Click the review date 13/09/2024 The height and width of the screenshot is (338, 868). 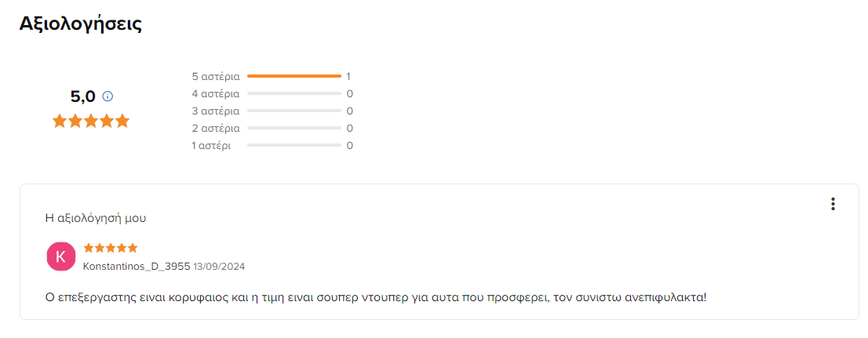(x=219, y=267)
